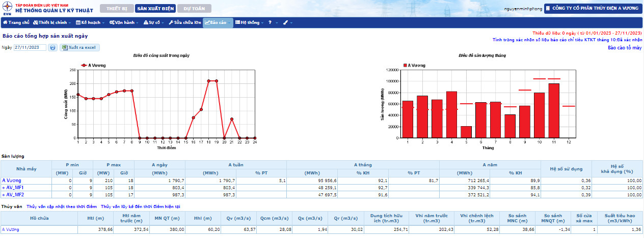
Task: Click the Xuất ra excel button
Action: coord(79,47)
